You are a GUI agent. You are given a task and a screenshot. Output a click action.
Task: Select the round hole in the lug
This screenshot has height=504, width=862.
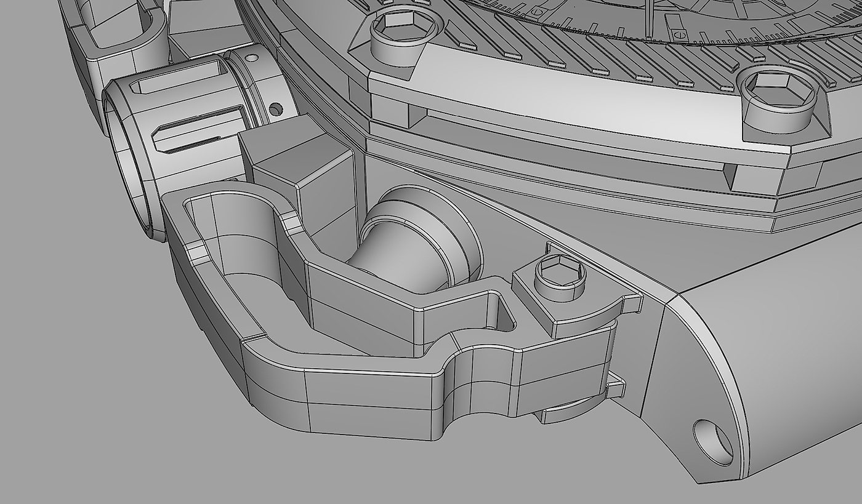coord(712,442)
